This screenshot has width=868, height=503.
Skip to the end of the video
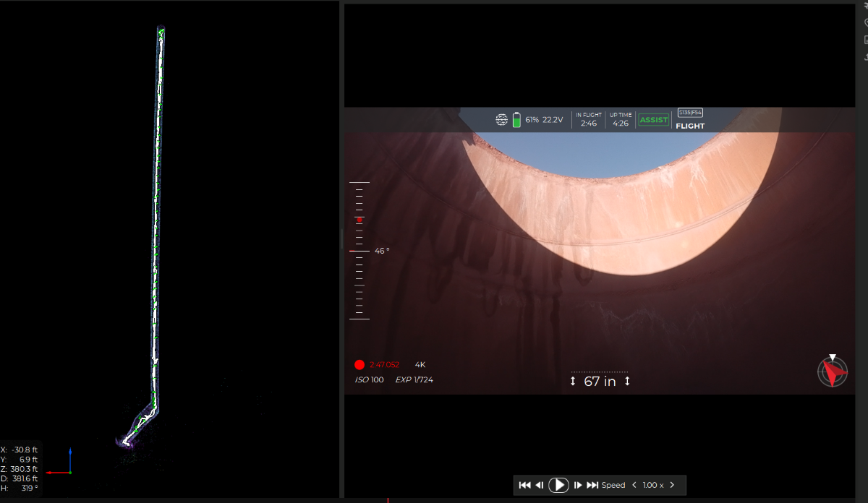pyautogui.click(x=592, y=485)
